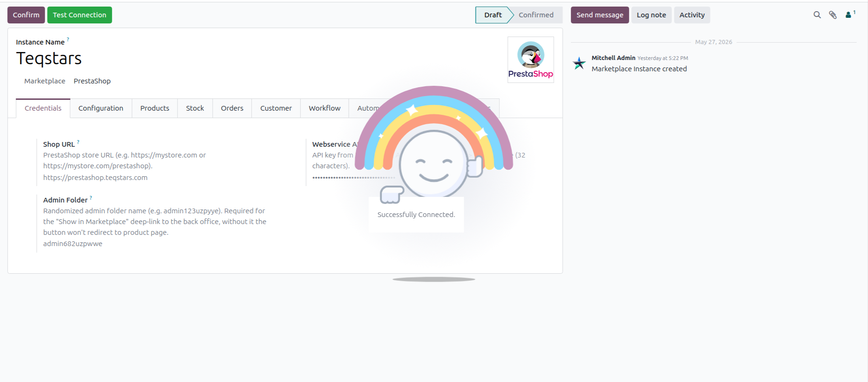Show the Admin Folder help tooltip
The width and height of the screenshot is (868, 382).
[x=91, y=197]
